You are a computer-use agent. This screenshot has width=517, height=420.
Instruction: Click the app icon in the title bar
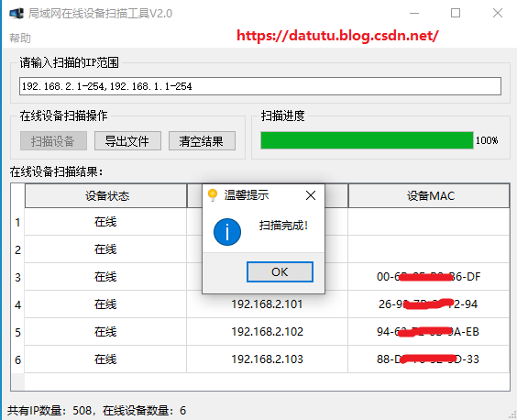pyautogui.click(x=16, y=14)
